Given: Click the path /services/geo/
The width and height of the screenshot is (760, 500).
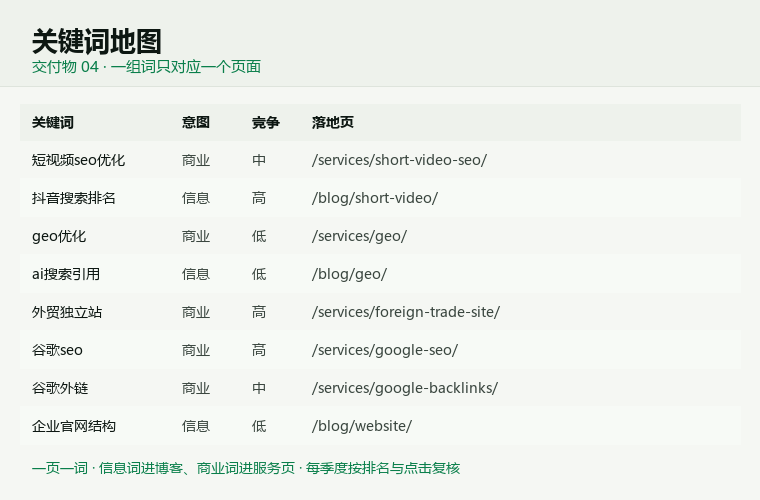Looking at the screenshot, I should tap(359, 236).
